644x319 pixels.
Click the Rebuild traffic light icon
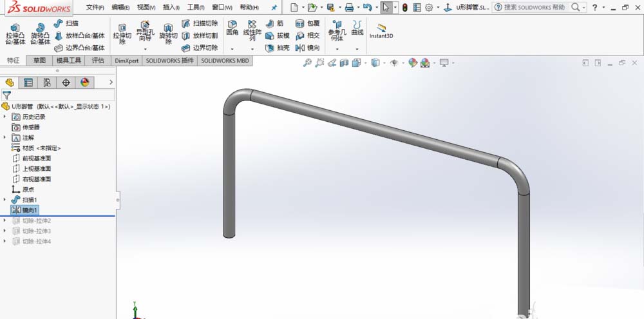click(404, 7)
